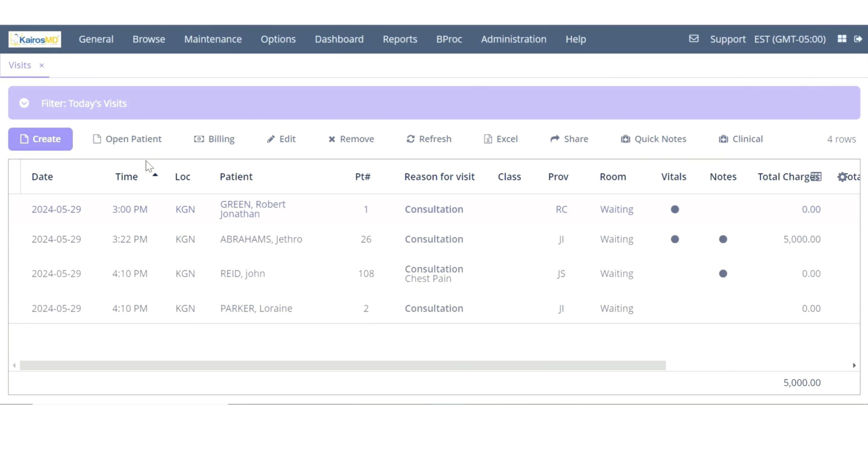This screenshot has width=868, height=473.
Task: Export visits using the Excel button
Action: 501,139
